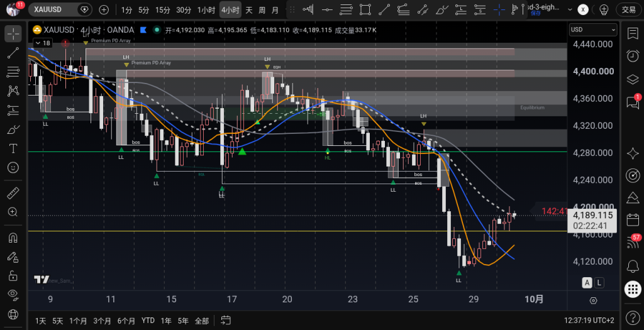Set date range to 3个月
644x330 pixels.
[102, 321]
